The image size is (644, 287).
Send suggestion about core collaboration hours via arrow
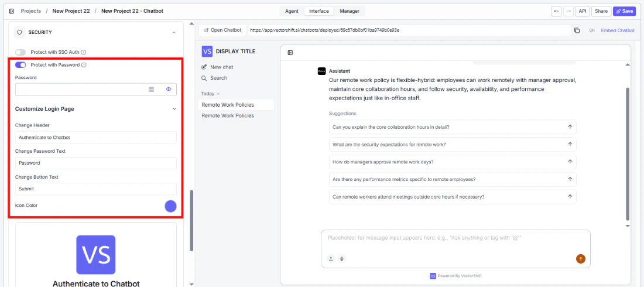570,127
